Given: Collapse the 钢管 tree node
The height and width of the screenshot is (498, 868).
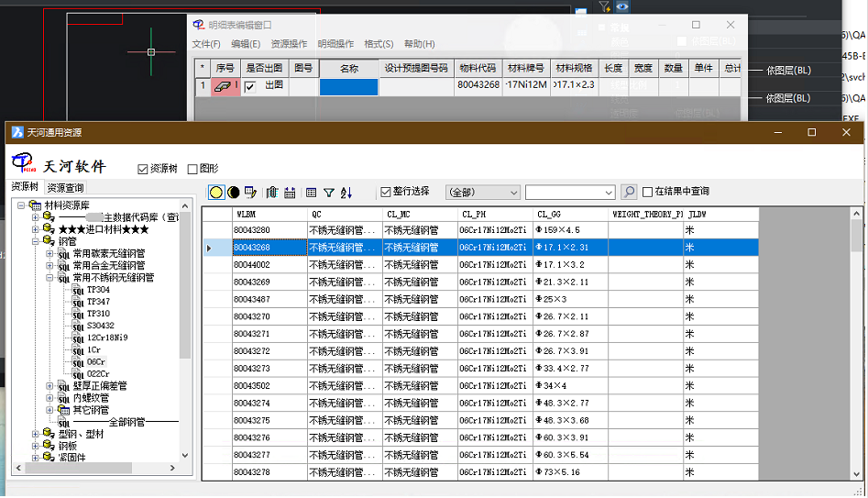Looking at the screenshot, I should coord(36,241).
